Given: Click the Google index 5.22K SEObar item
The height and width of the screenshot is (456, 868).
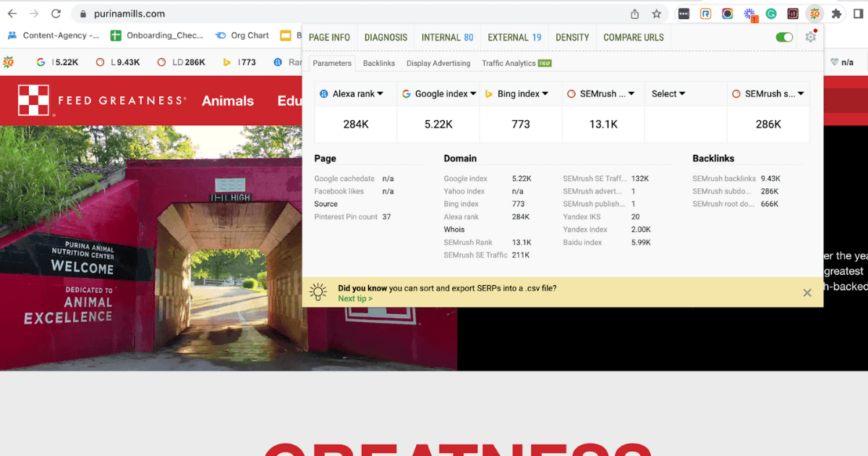Looking at the screenshot, I should pyautogui.click(x=56, y=62).
